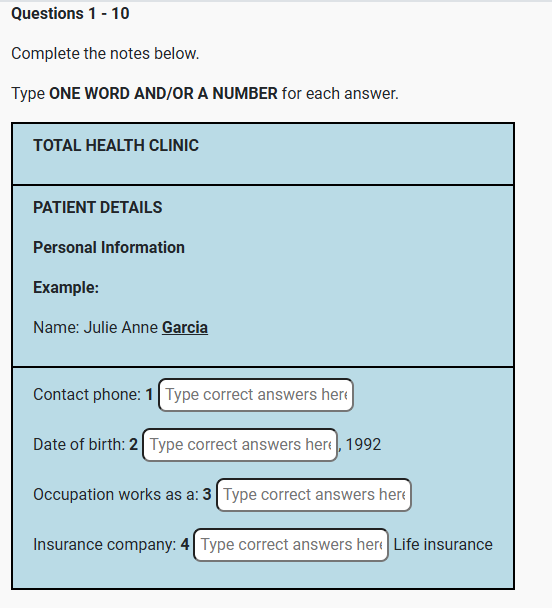The width and height of the screenshot is (552, 608).
Task: Click the Example: label
Action: pyautogui.click(x=66, y=288)
